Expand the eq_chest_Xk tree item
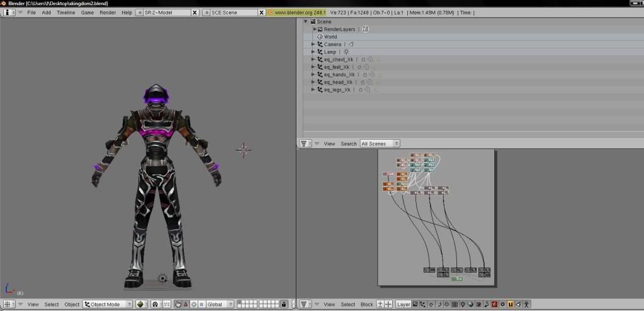 [314, 59]
